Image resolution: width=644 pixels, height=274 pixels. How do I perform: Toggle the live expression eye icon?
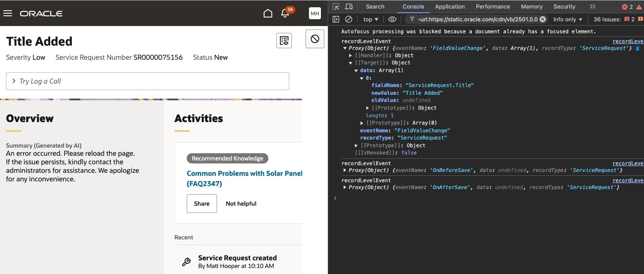392,19
